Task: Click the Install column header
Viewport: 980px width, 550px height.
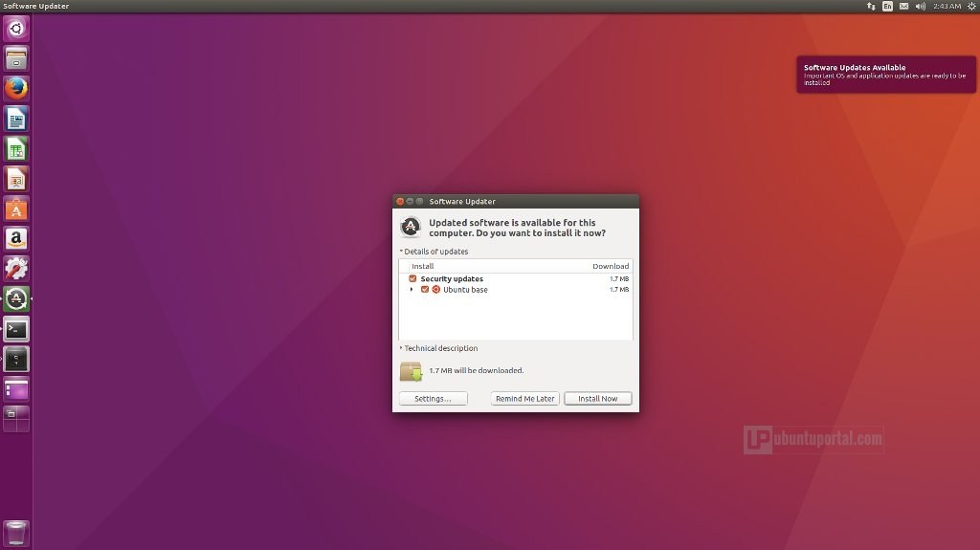Action: [422, 266]
